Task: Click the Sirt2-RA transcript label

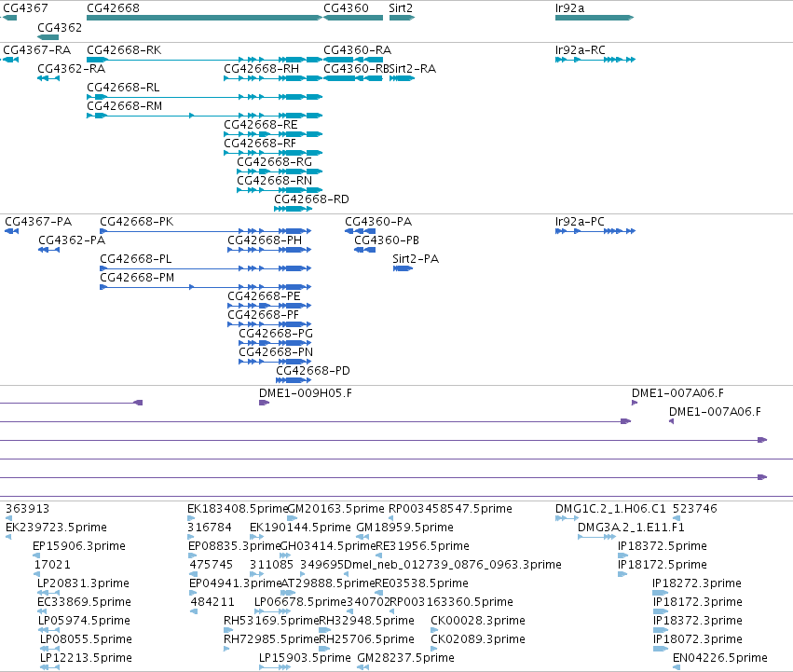Action: pyautogui.click(x=413, y=69)
